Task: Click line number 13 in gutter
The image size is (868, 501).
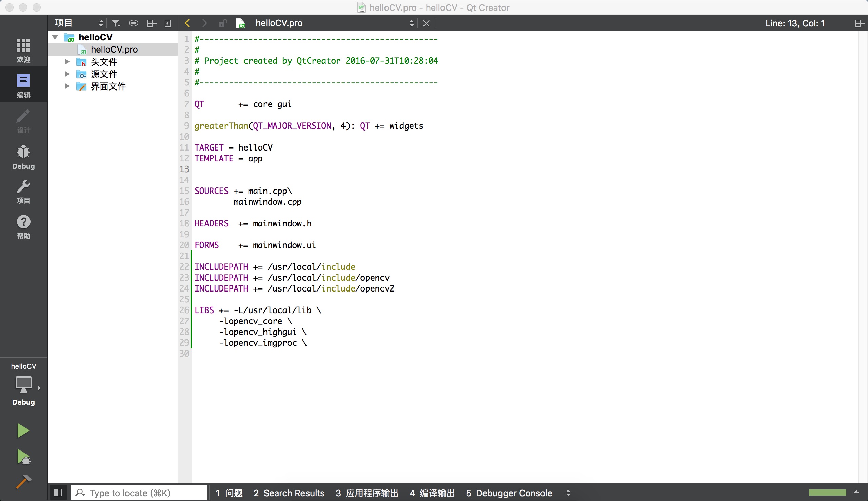Action: (x=184, y=169)
